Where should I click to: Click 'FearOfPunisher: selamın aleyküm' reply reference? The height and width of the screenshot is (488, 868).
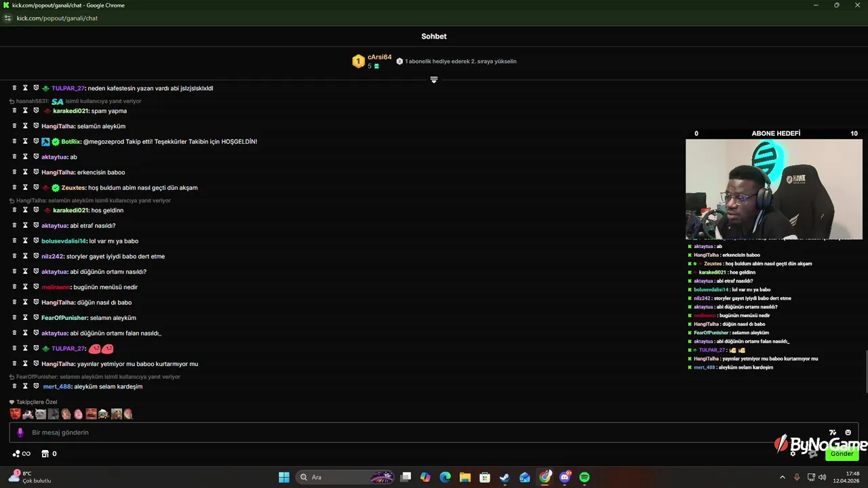[95, 377]
